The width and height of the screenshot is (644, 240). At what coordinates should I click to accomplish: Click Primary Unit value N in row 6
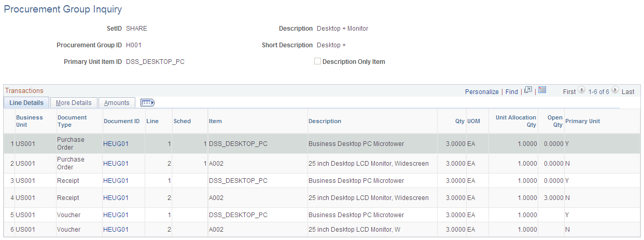click(568, 230)
